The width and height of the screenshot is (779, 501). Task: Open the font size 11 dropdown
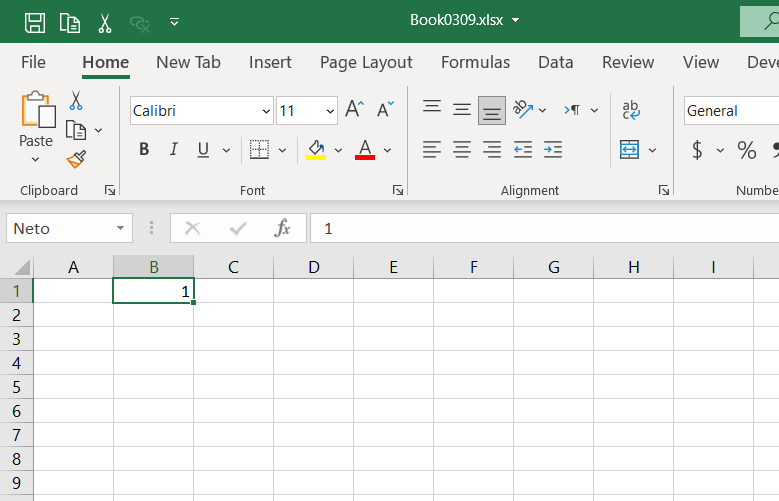330,111
